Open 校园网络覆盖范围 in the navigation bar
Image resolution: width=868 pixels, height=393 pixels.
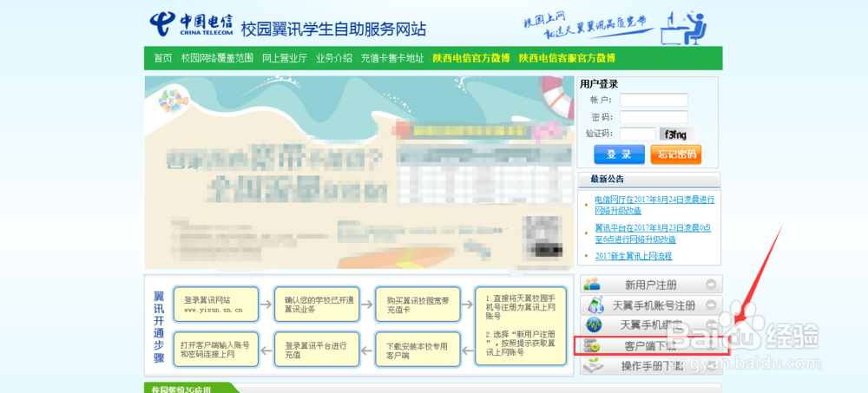click(x=217, y=58)
